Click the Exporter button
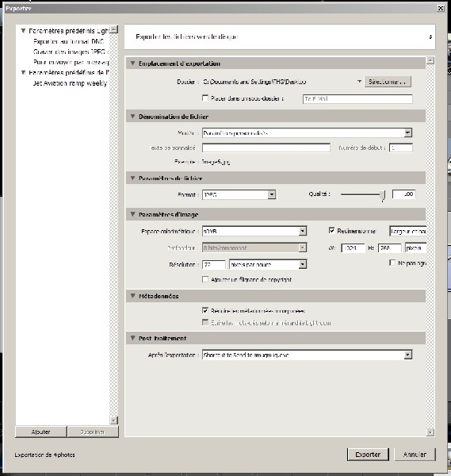The width and height of the screenshot is (451, 476). pyautogui.click(x=368, y=455)
